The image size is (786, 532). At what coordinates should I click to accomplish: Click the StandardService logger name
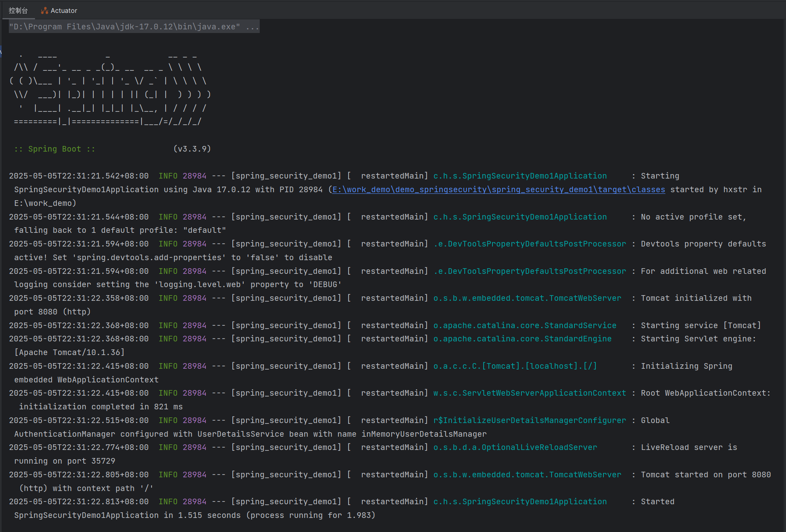(x=525, y=325)
